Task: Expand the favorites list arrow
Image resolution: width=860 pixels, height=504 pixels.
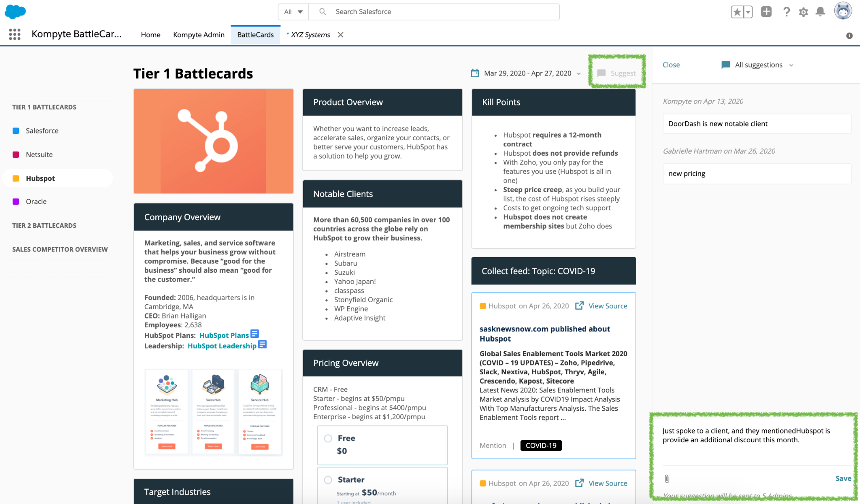Action: pos(748,12)
